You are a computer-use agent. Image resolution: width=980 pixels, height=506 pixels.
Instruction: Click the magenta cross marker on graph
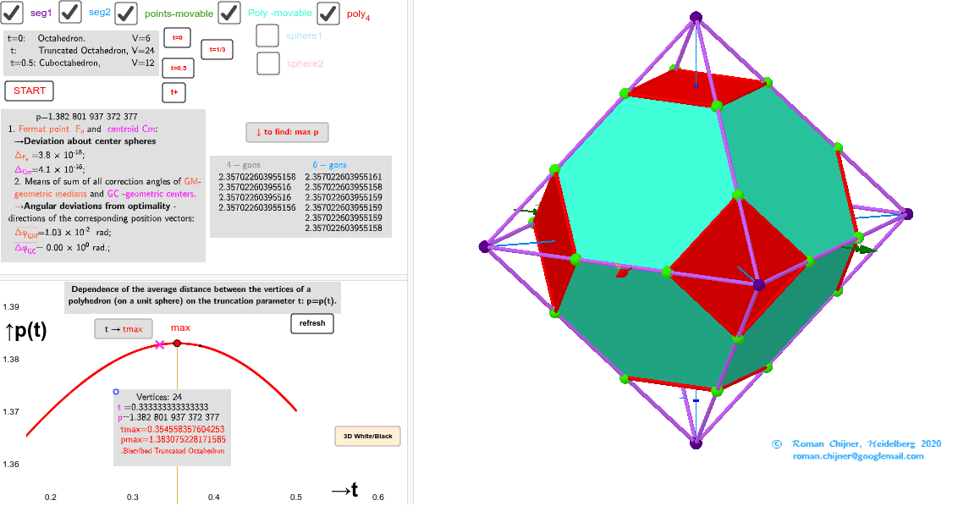[159, 344]
